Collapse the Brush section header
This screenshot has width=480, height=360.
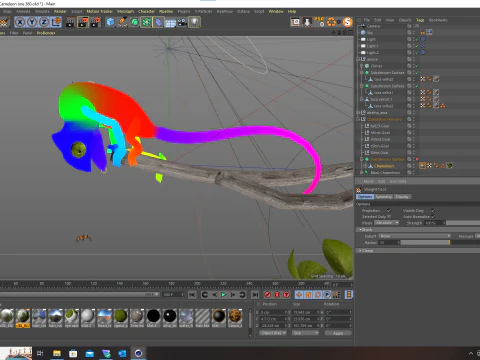(419, 230)
